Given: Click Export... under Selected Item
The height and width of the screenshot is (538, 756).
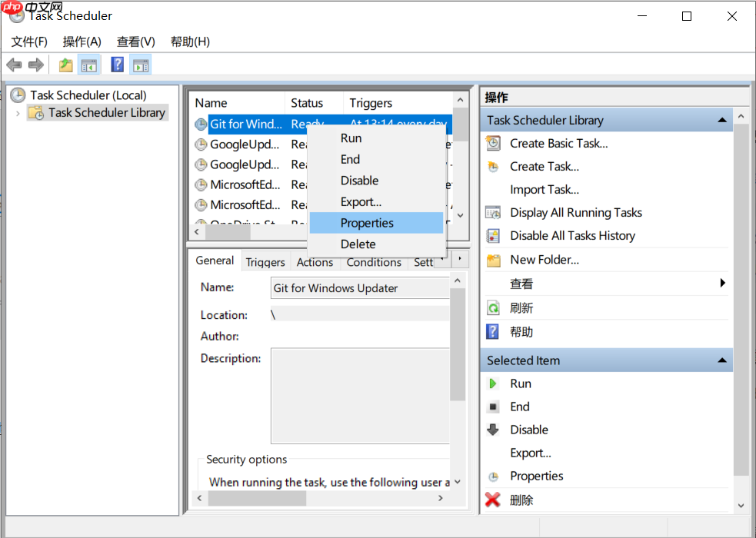Looking at the screenshot, I should [531, 453].
